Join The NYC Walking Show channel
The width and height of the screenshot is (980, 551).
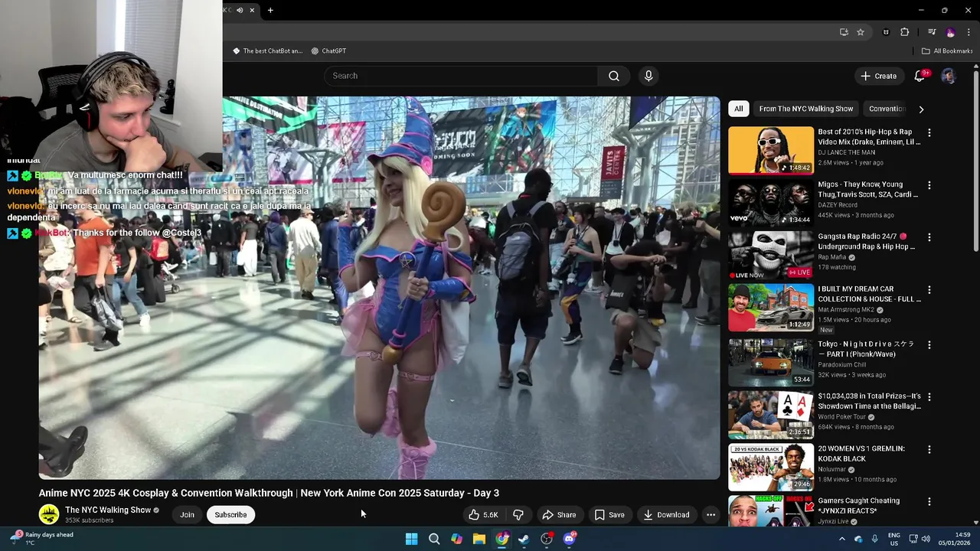pos(187,515)
